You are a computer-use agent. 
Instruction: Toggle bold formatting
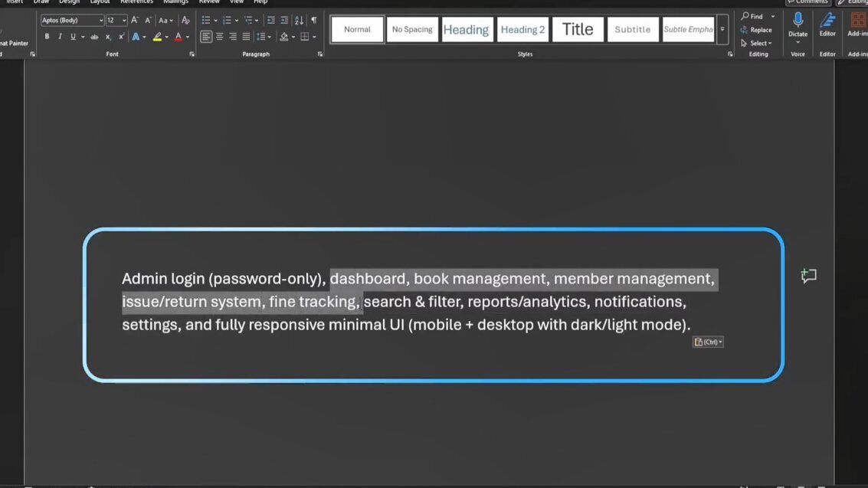coord(47,37)
